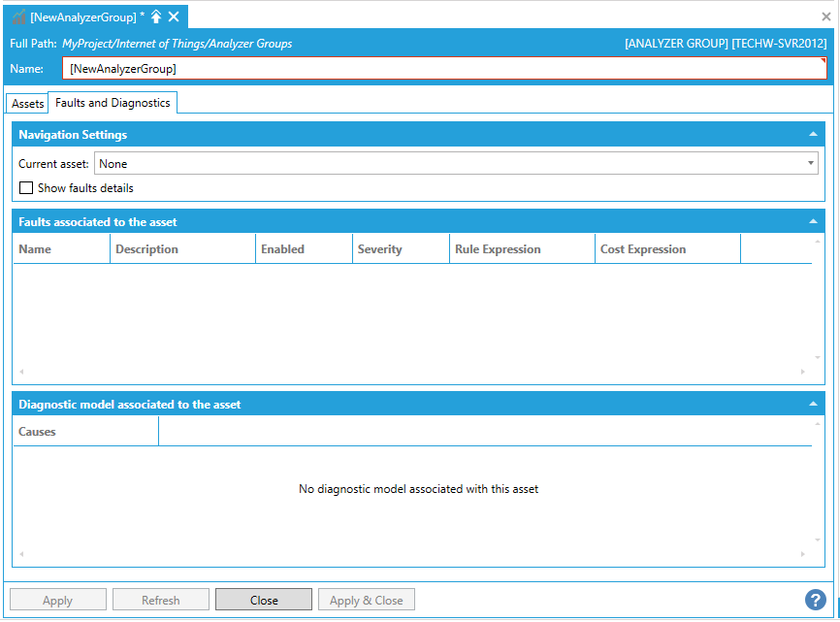Open help via the blue question mark icon
The image size is (840, 622).
pos(815,600)
